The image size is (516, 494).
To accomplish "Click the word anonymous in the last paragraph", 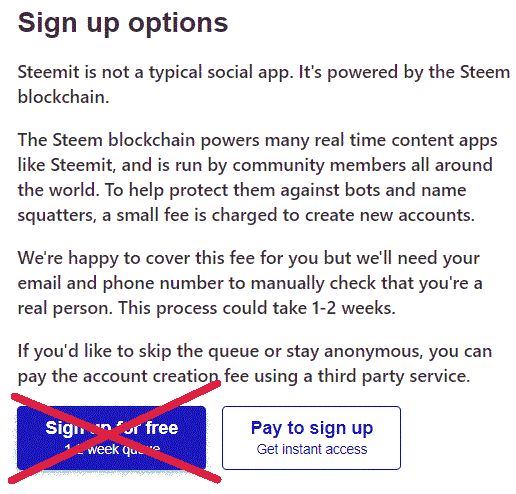I will (372, 352).
